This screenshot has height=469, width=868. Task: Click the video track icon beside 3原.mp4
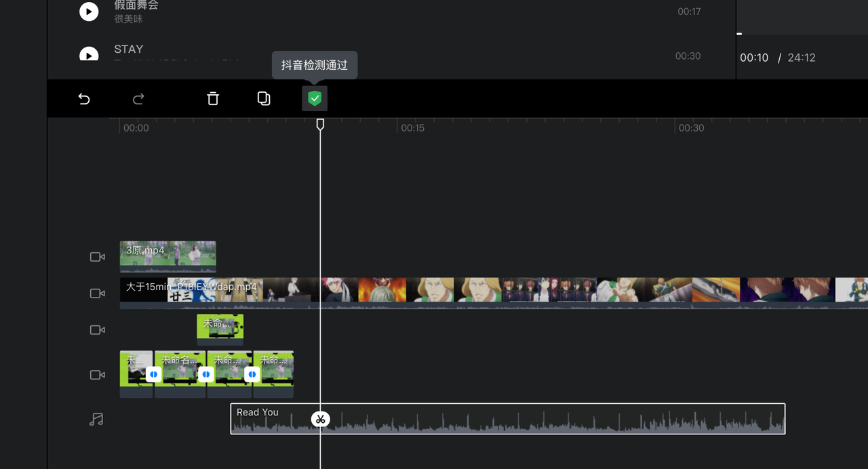click(x=98, y=257)
